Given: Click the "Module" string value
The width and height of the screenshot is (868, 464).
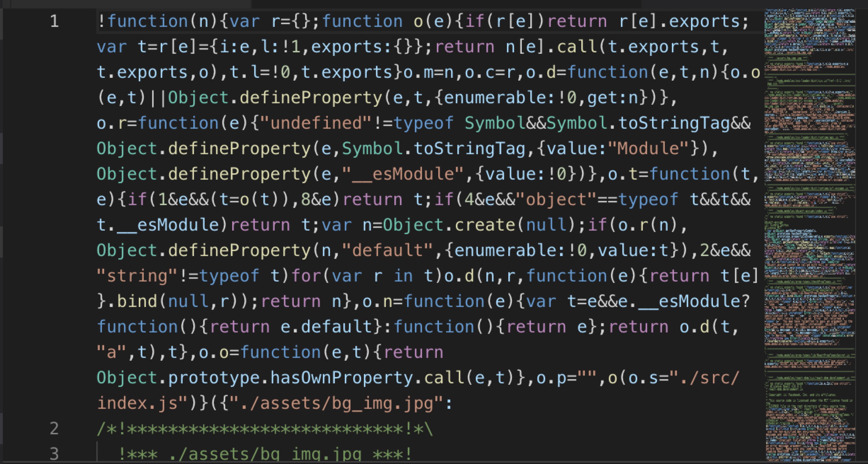Looking at the screenshot, I should (648, 149).
